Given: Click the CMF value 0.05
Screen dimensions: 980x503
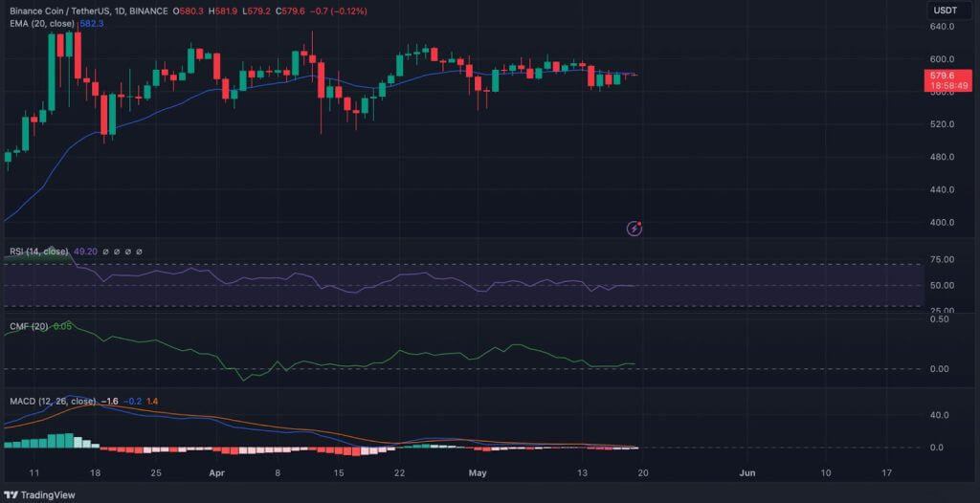Looking at the screenshot, I should [x=62, y=325].
